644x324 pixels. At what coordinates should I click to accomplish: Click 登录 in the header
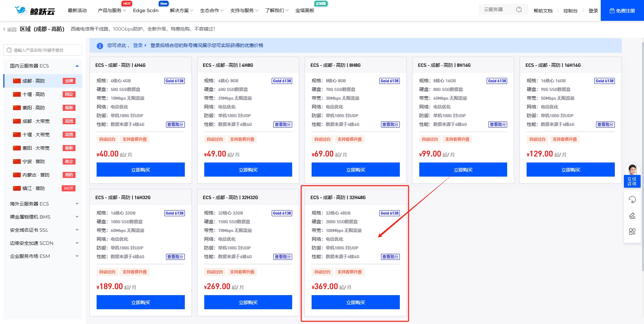coord(593,11)
